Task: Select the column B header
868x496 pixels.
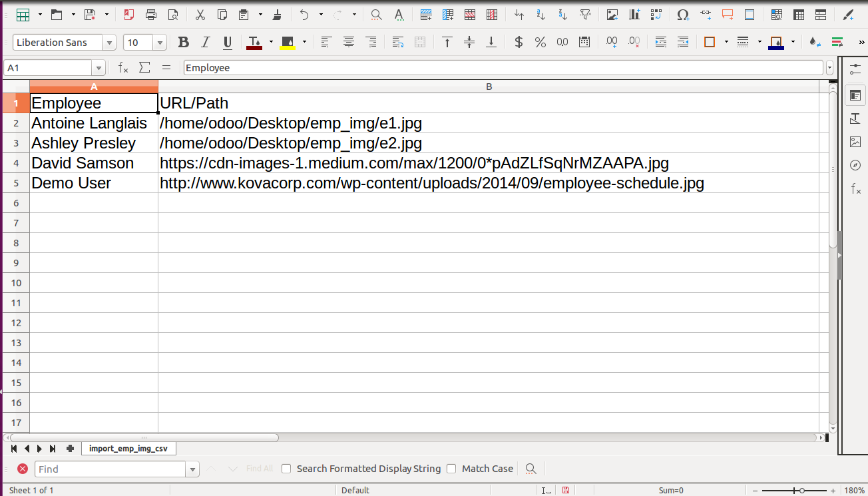Action: (x=489, y=87)
